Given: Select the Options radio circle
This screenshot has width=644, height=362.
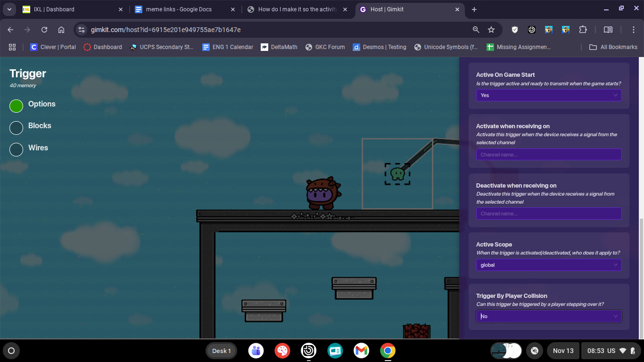Looking at the screenshot, I should (17, 106).
